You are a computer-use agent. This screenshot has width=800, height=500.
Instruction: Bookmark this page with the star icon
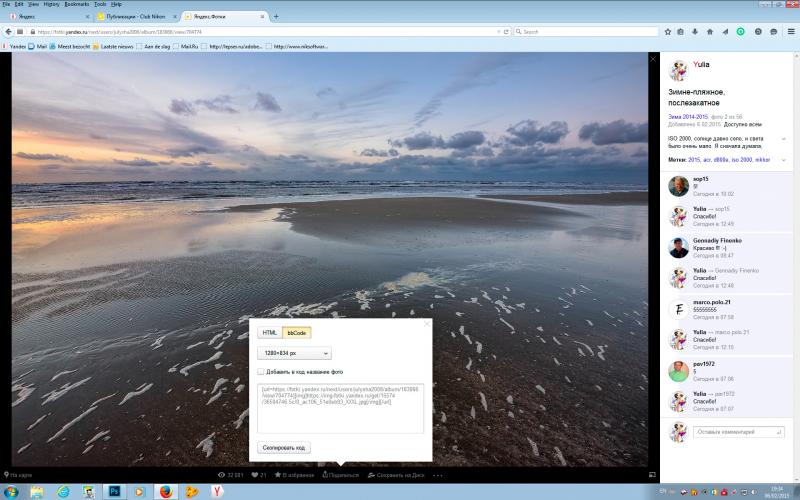pos(668,32)
